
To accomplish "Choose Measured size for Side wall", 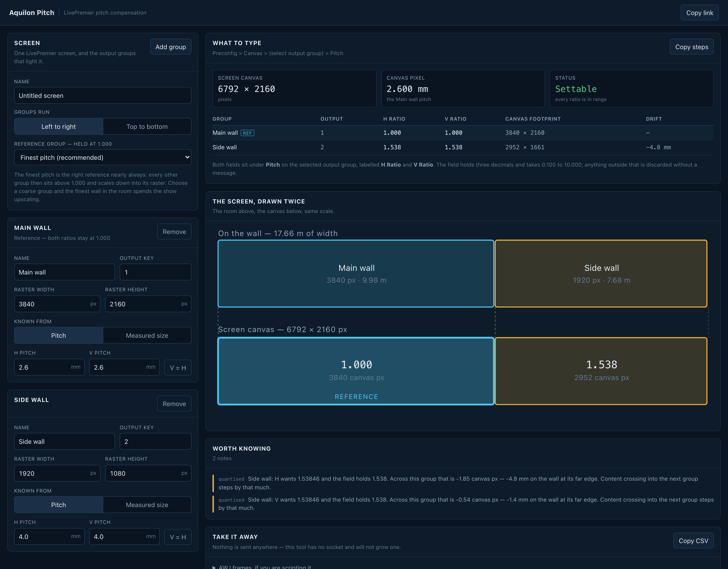I will 147,505.
